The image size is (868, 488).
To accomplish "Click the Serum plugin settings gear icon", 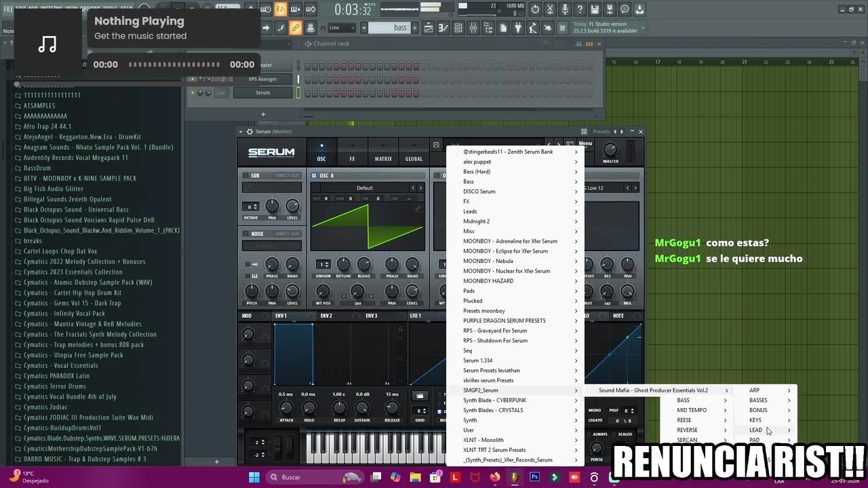I will pos(250,131).
